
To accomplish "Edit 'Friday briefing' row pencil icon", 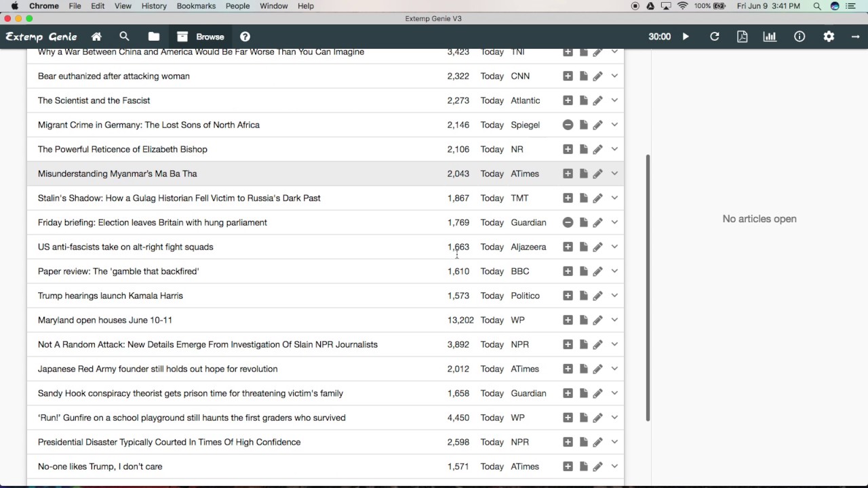I will 597,222.
